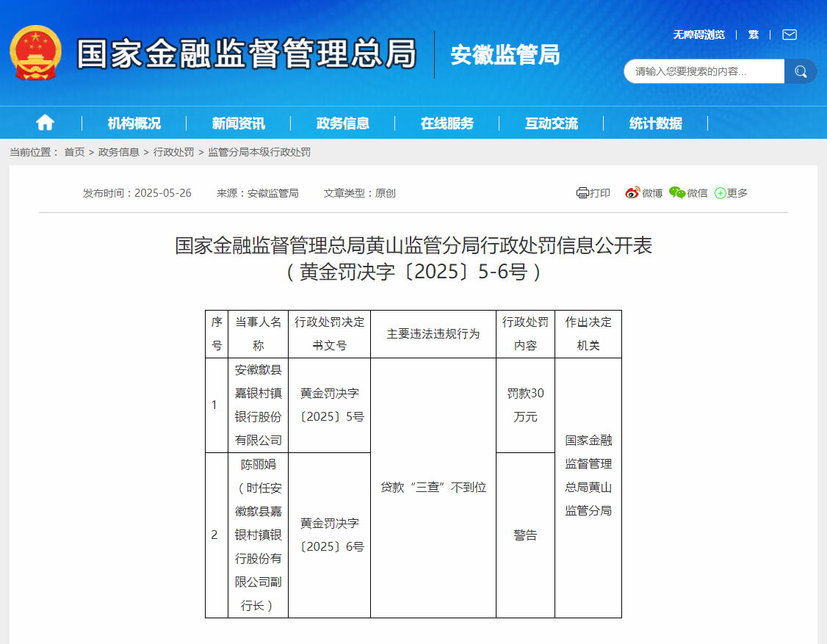This screenshot has width=827, height=644.
Task: Click cell starting with 陈丽娟
Action: (259, 535)
